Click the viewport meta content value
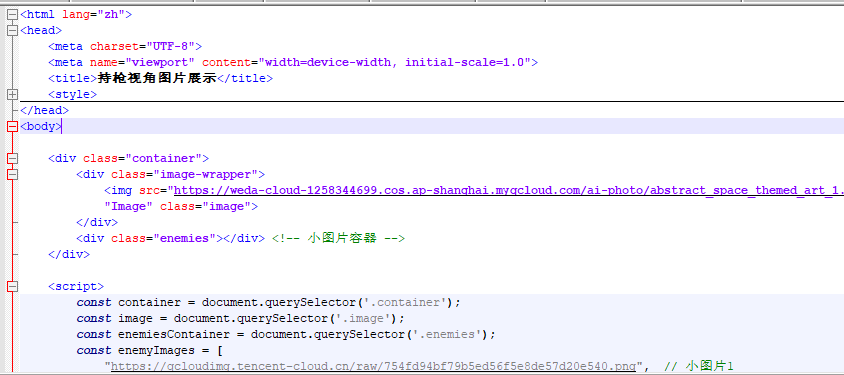The width and height of the screenshot is (844, 375). [x=395, y=62]
